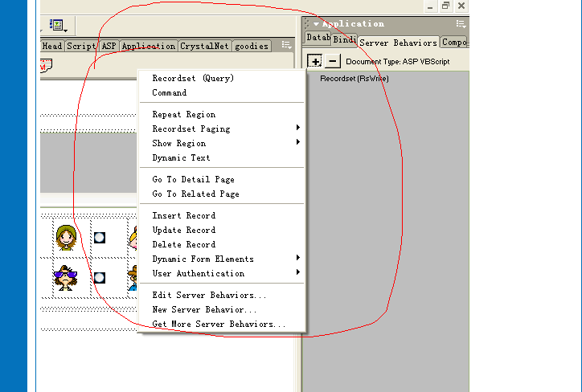Select the bottom radio button in form
Screen dimensions: 582x392
point(100,278)
